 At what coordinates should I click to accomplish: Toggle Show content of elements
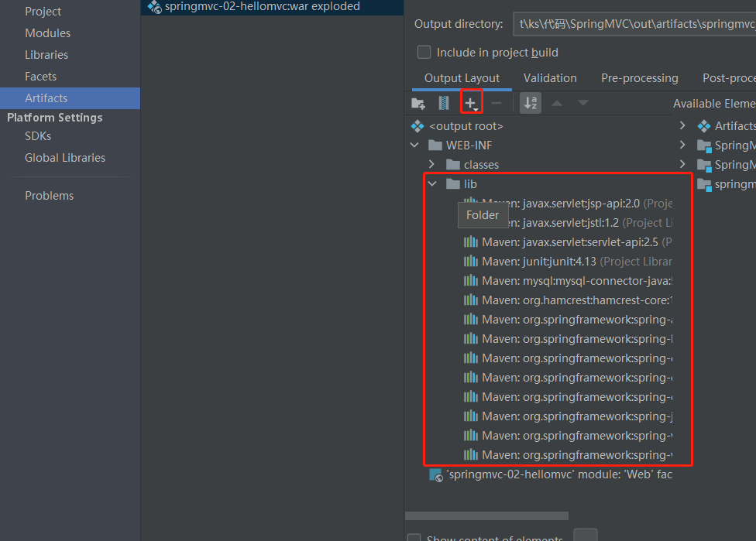click(414, 536)
